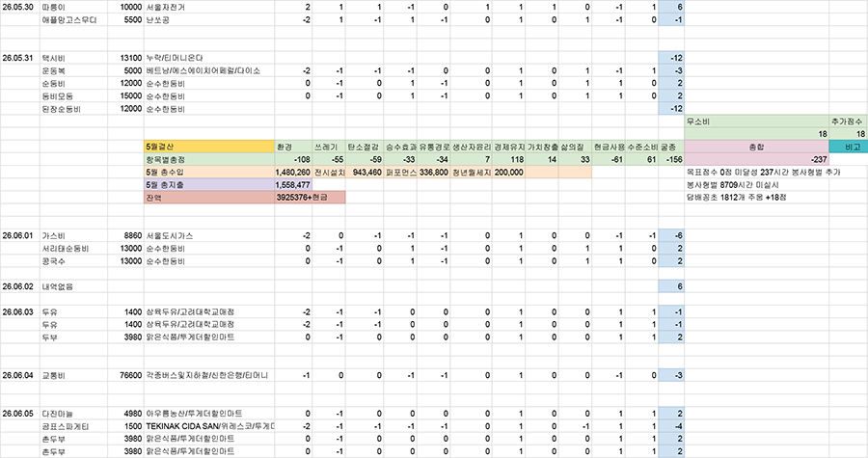Click the amount cell 4980
This screenshot has width=868, height=458.
pyautogui.click(x=125, y=414)
